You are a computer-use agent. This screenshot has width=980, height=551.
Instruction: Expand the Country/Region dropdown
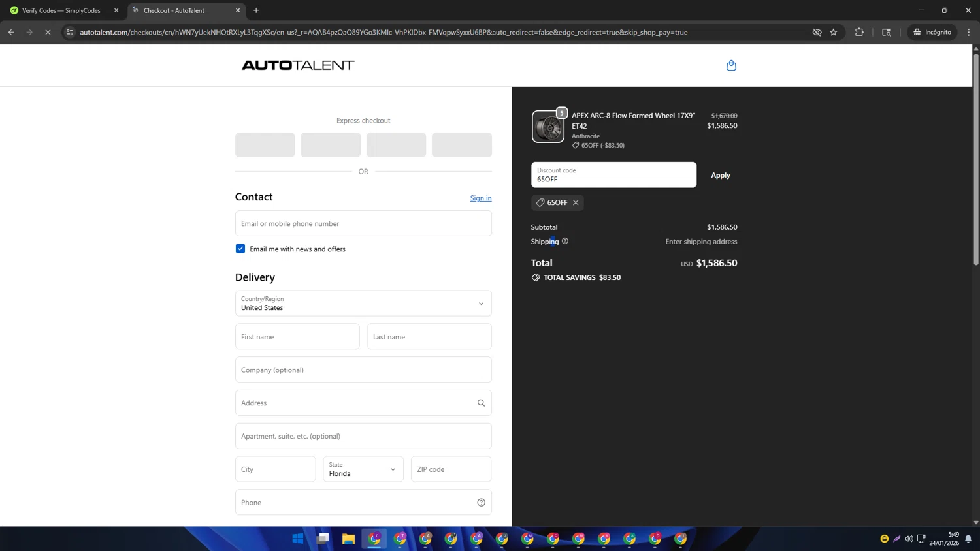363,303
